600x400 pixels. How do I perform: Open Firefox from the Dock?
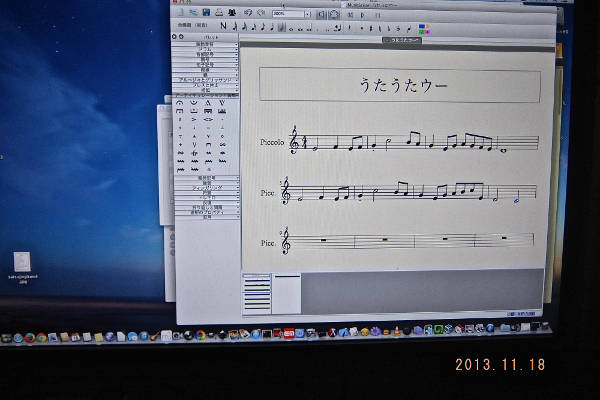click(x=30, y=337)
